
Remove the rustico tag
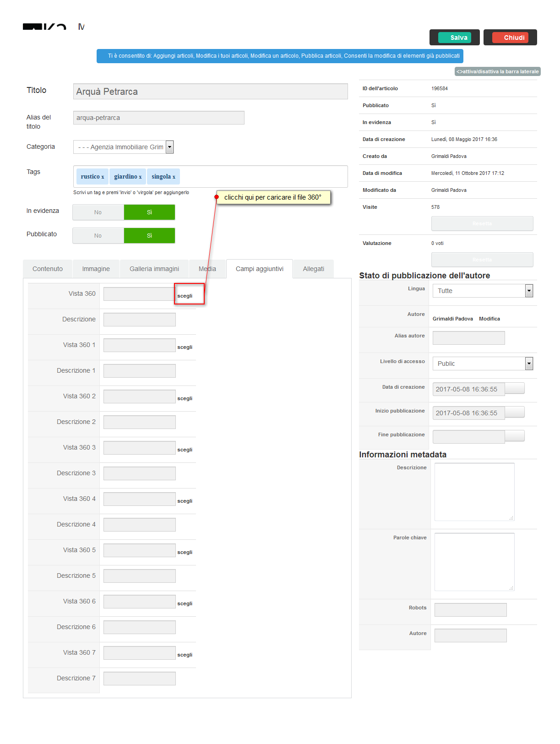pos(103,177)
